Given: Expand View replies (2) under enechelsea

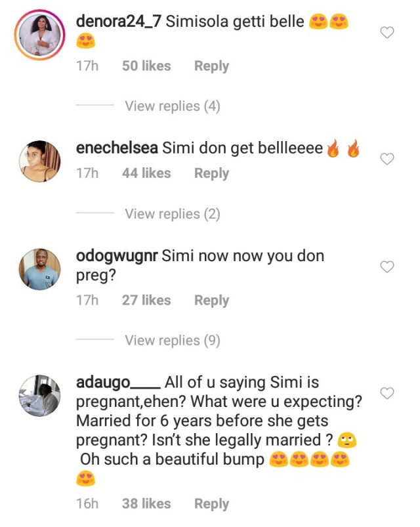Looking at the screenshot, I should [173, 214].
